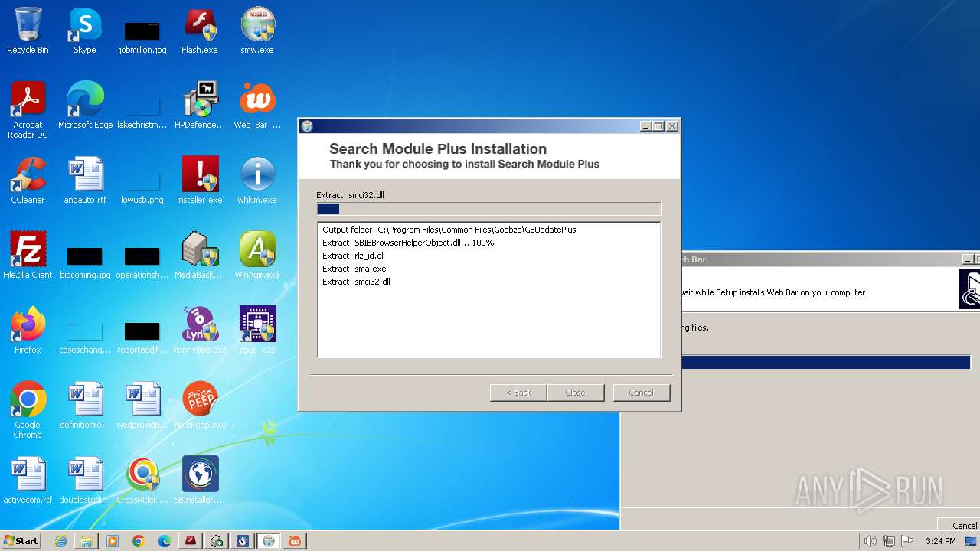This screenshot has width=980, height=551.
Task: Click the Back button in installer
Action: tap(518, 393)
